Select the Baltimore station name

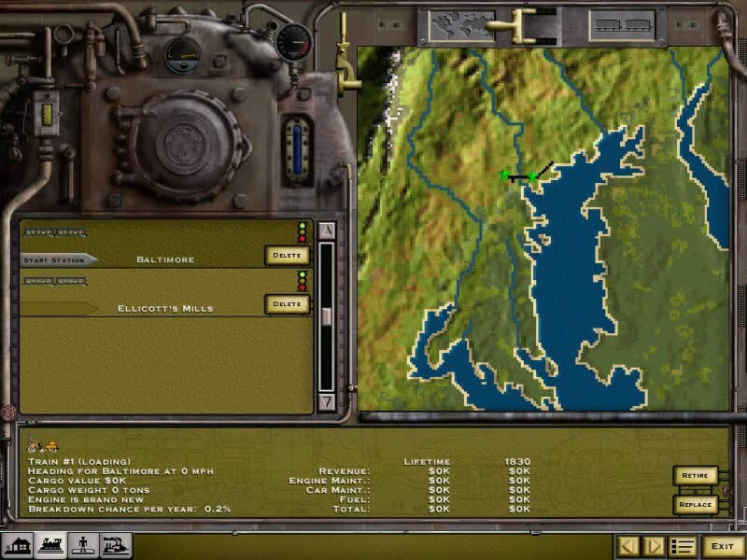tap(165, 260)
